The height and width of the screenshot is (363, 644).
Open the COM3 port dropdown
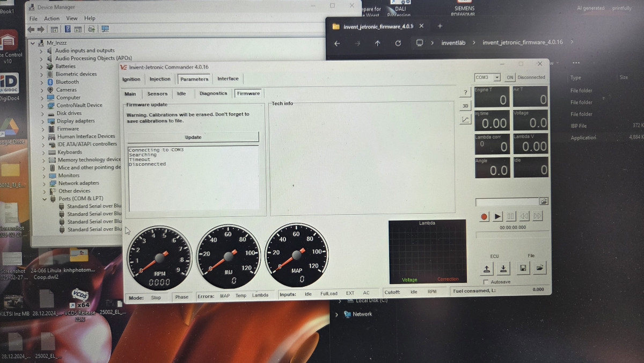click(x=497, y=77)
